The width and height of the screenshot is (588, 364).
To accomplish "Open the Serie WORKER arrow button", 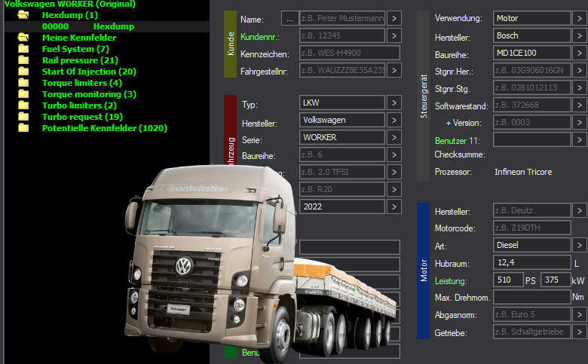I will tap(394, 137).
